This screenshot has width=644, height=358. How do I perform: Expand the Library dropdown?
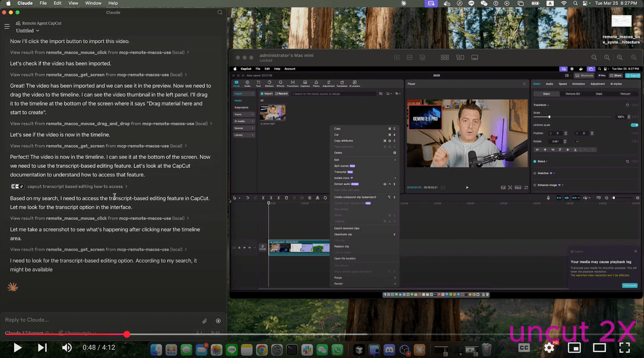(x=245, y=135)
